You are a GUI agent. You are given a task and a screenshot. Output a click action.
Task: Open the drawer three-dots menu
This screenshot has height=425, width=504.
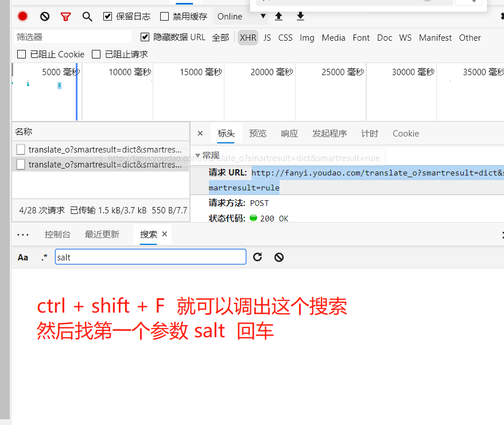point(23,235)
